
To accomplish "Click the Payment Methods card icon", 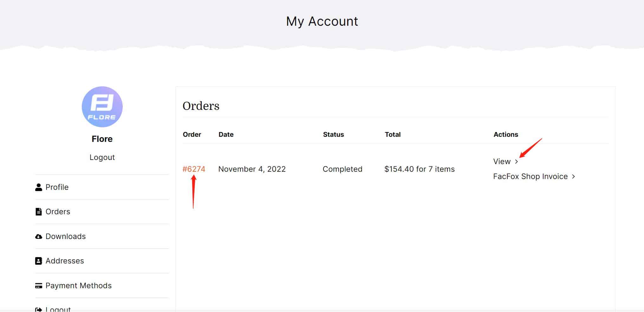I will coord(38,286).
